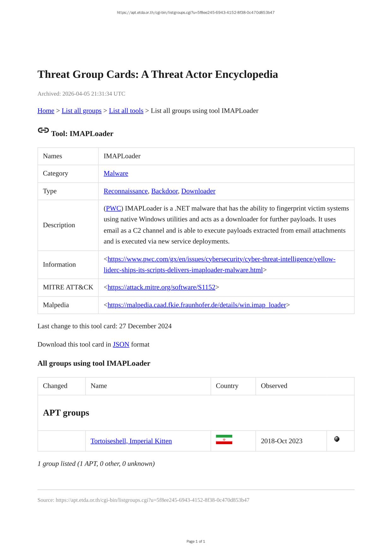This screenshot has height=554, width=392.
Task: Download the tool card via JSON link
Action: pos(121,345)
